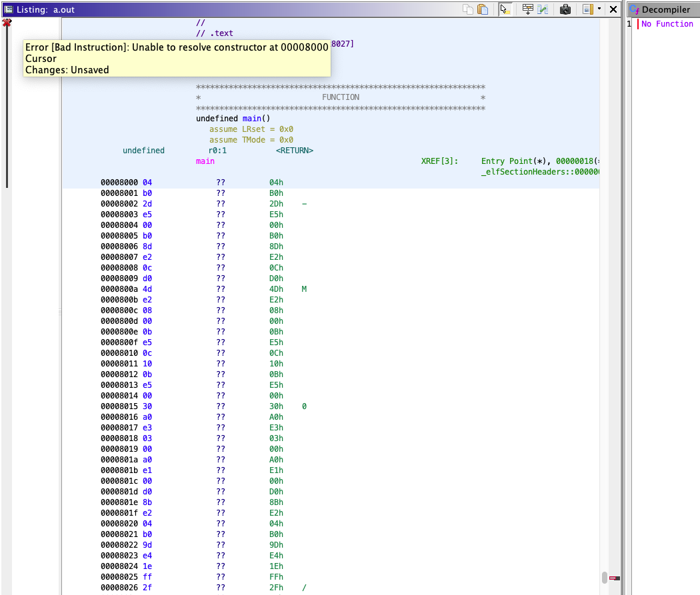Open the browser field formatter icon
Screen dimensions: 700x595
tap(528, 9)
